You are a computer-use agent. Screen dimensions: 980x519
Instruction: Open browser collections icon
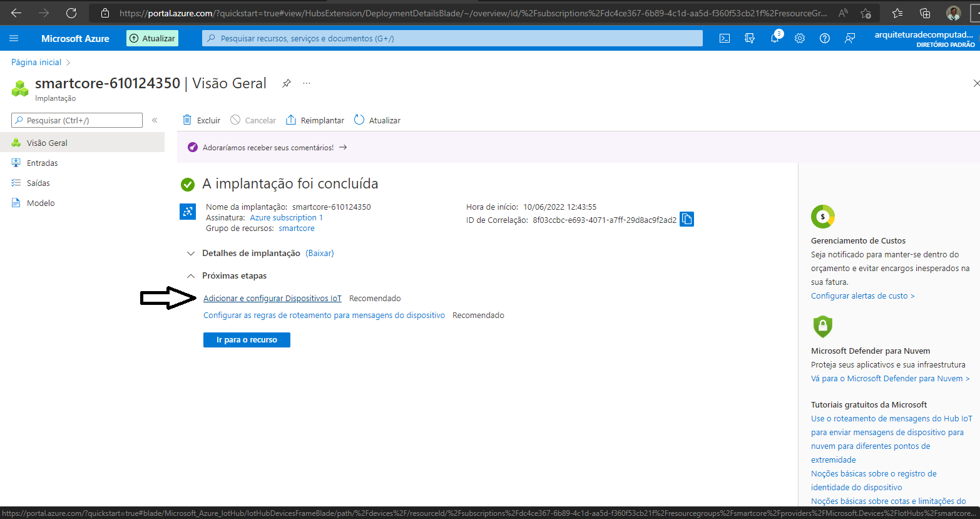[x=925, y=13]
